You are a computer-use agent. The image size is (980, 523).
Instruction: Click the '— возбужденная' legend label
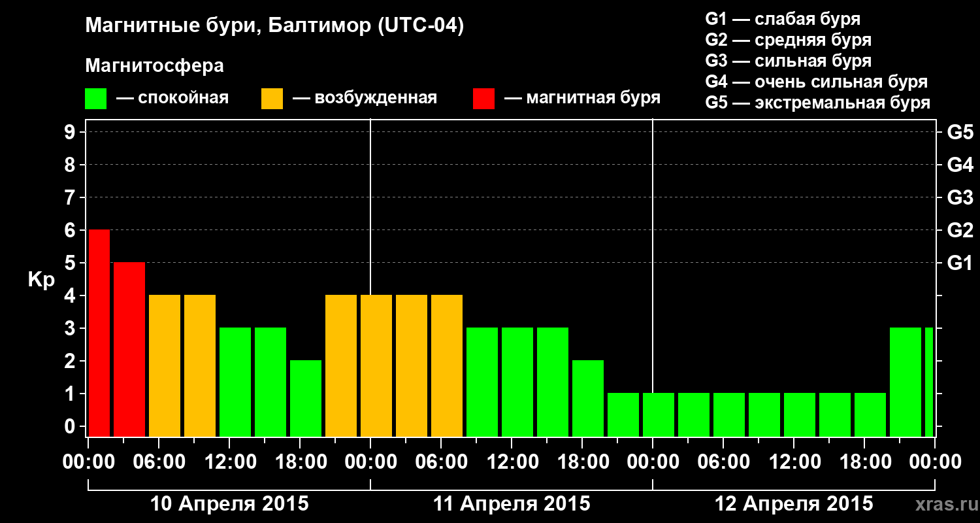click(365, 99)
